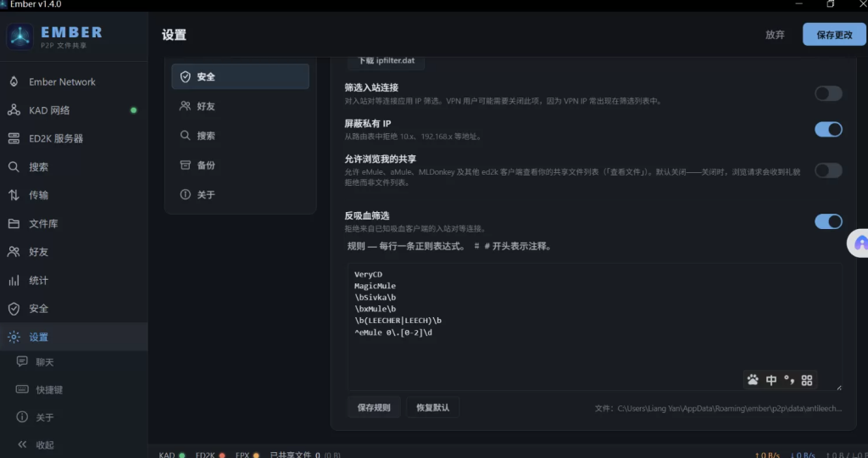Turn off the 反吸血筛选 toggle

tap(828, 221)
